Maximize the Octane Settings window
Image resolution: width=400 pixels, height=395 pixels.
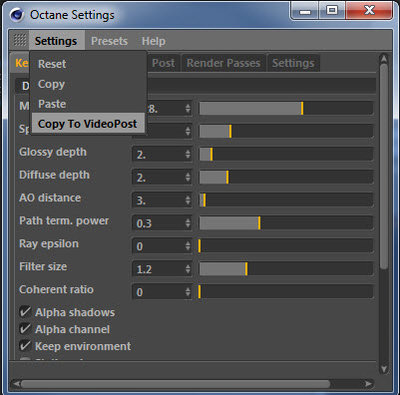(x=332, y=10)
